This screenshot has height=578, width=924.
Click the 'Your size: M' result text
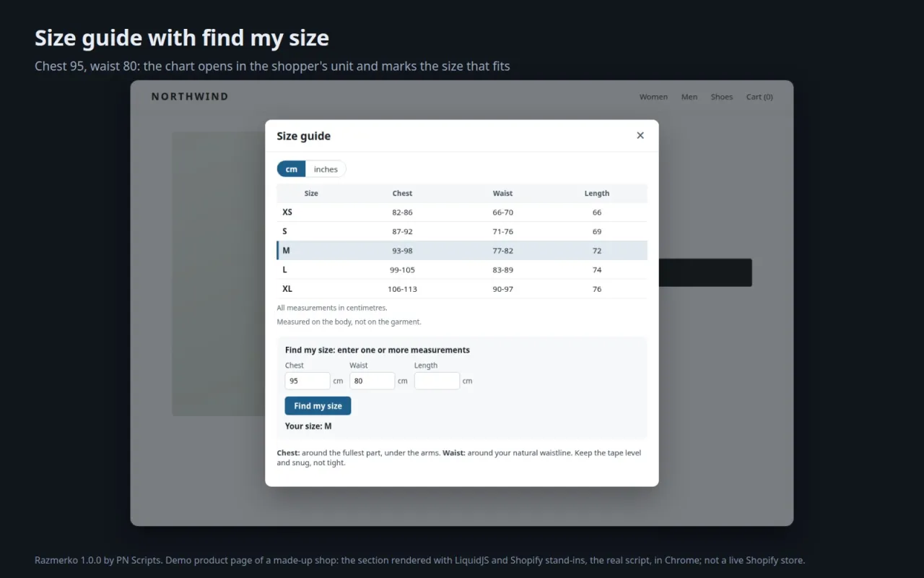(x=308, y=426)
